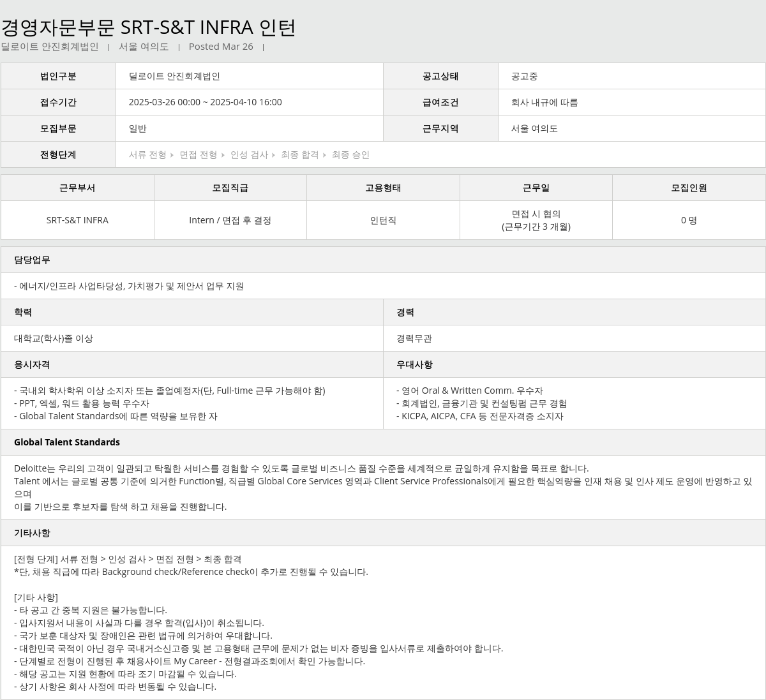The height and width of the screenshot is (700, 766).
Task: Click the Deloitte는 우리의 고객이 paragraph line
Action: tap(301, 468)
